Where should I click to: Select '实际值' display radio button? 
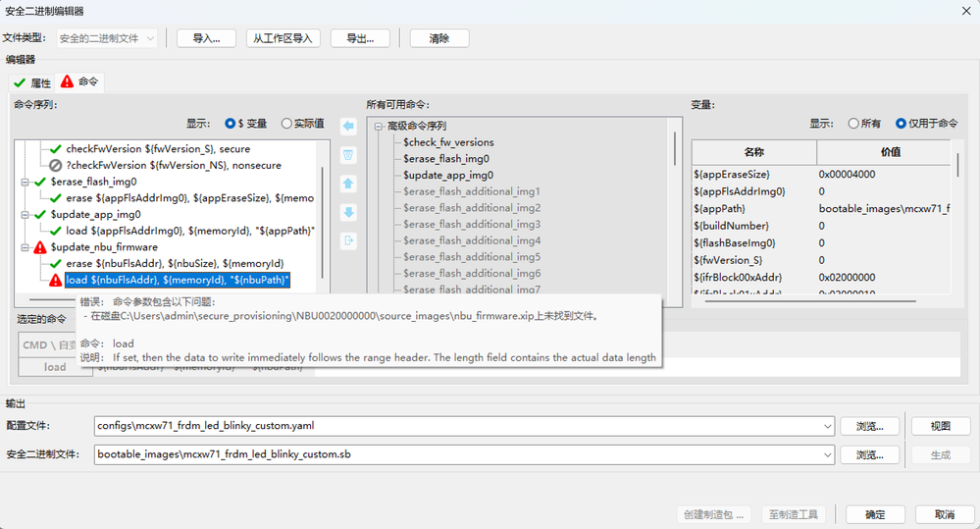point(286,124)
